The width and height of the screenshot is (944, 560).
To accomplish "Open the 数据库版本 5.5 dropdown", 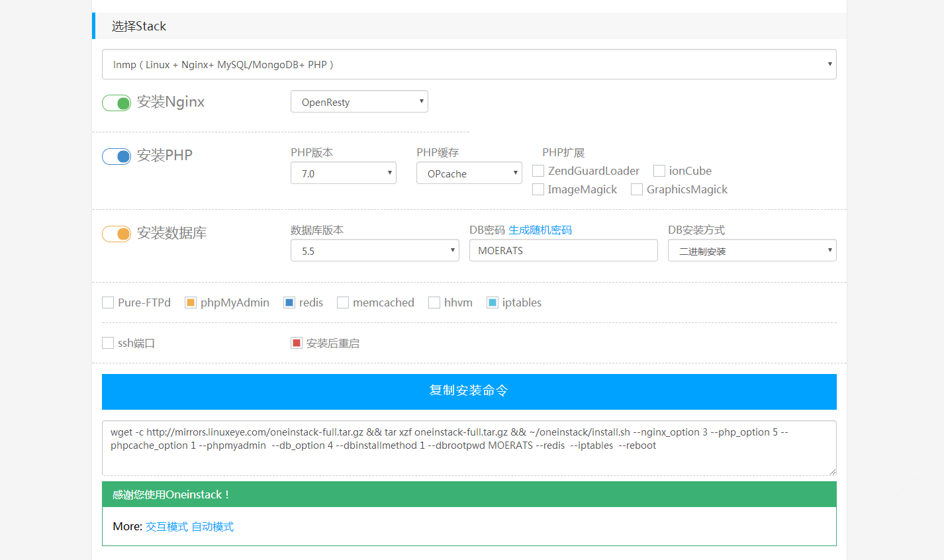I will coord(375,250).
